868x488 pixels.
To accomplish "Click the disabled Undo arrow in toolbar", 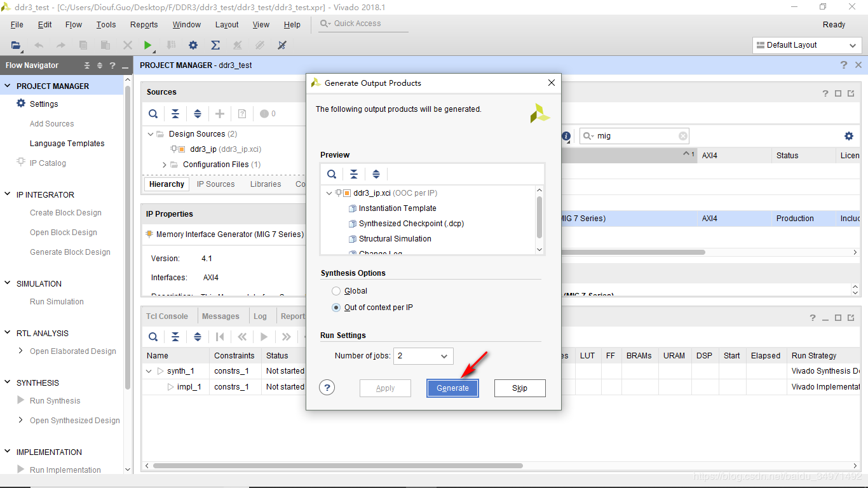I will pyautogui.click(x=39, y=45).
